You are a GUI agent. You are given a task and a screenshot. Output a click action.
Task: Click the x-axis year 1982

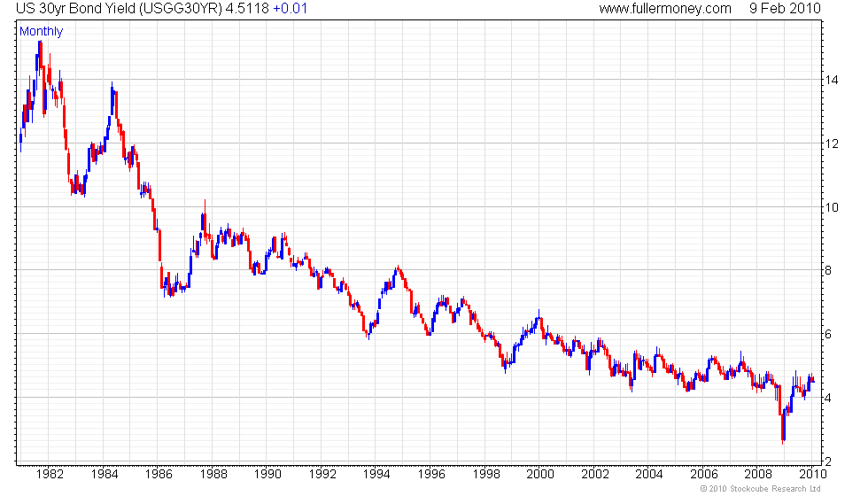[x=50, y=474]
